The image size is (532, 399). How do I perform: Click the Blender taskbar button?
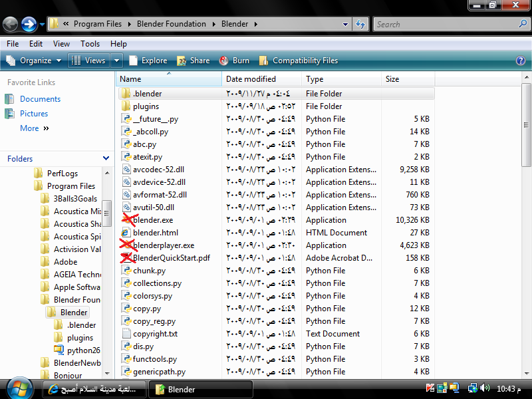coord(201,389)
